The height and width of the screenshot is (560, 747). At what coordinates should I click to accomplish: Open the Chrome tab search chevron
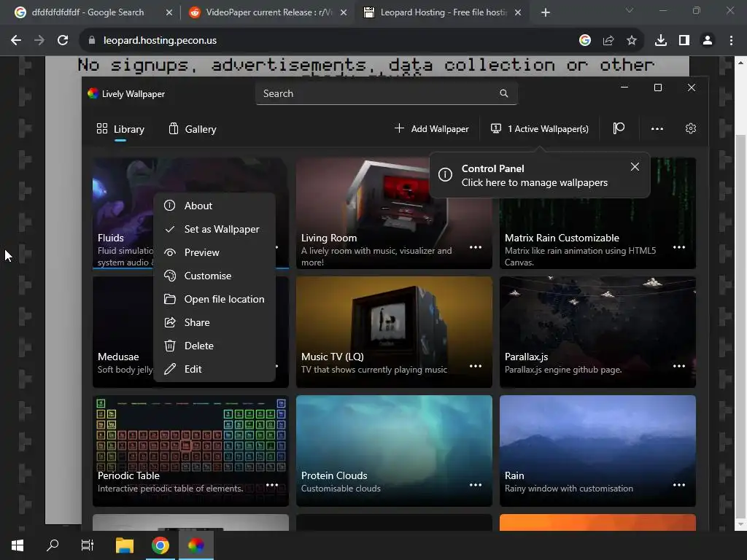[630, 10]
